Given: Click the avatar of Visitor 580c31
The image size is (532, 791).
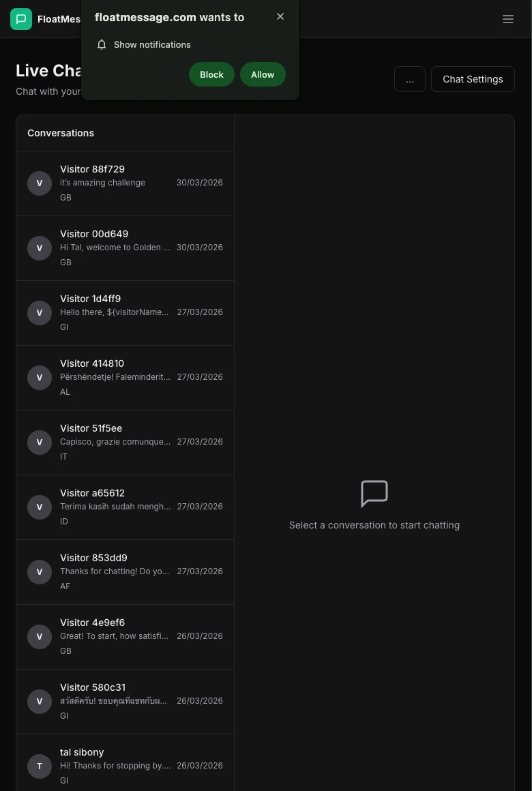Looking at the screenshot, I should point(40,701).
